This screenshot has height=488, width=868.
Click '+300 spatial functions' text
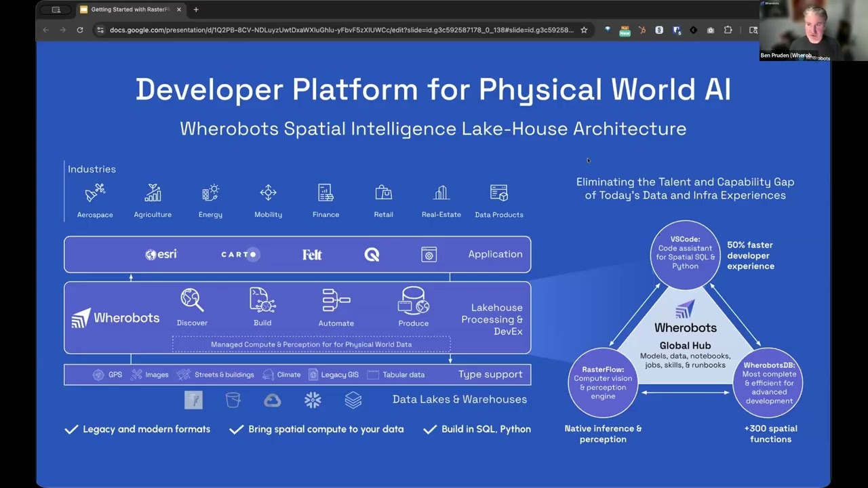770,434
